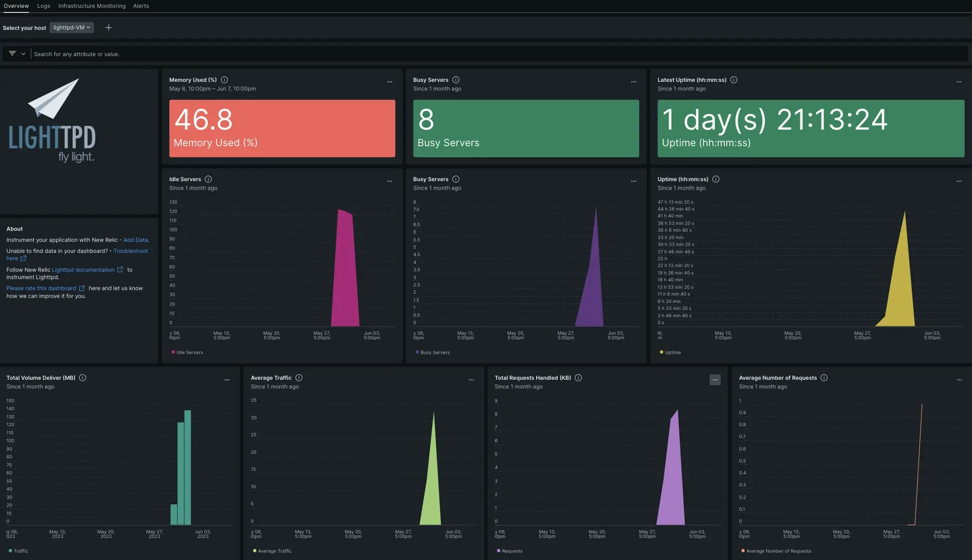Image resolution: width=972 pixels, height=560 pixels.
Task: Open Memory Used widget ellipsis menu
Action: [390, 82]
